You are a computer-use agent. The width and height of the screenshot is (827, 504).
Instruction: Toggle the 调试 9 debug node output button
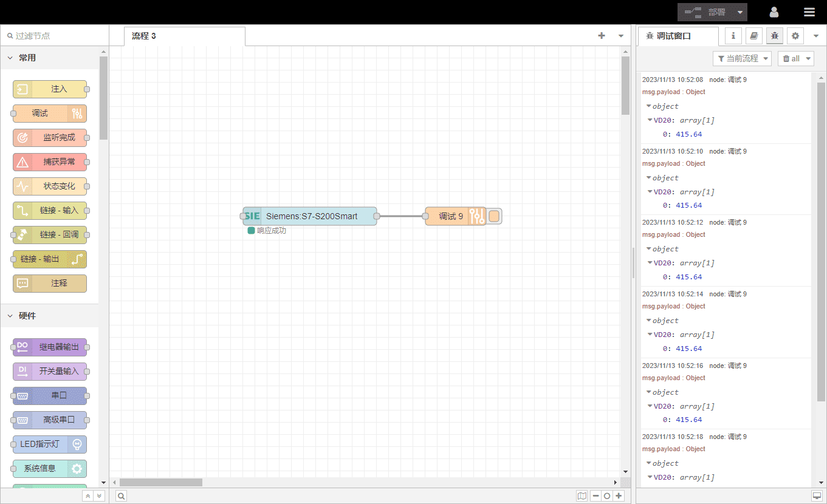coord(494,216)
